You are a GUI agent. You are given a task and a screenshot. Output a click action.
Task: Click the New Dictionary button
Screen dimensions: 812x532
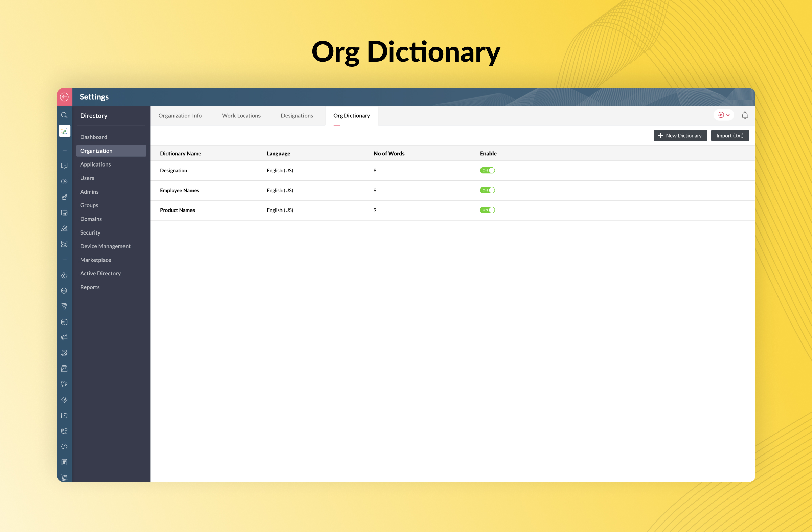tap(680, 135)
